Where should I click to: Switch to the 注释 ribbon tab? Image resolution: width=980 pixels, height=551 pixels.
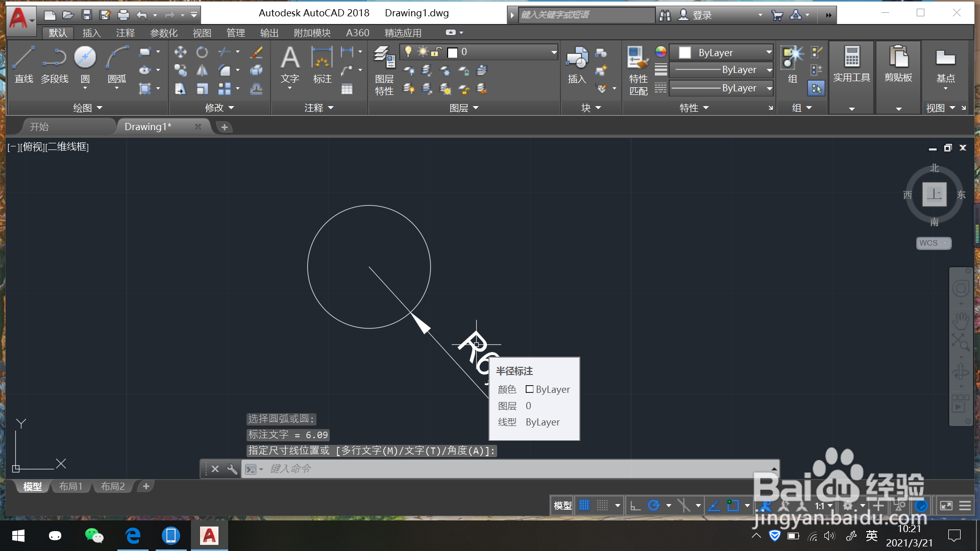point(125,33)
